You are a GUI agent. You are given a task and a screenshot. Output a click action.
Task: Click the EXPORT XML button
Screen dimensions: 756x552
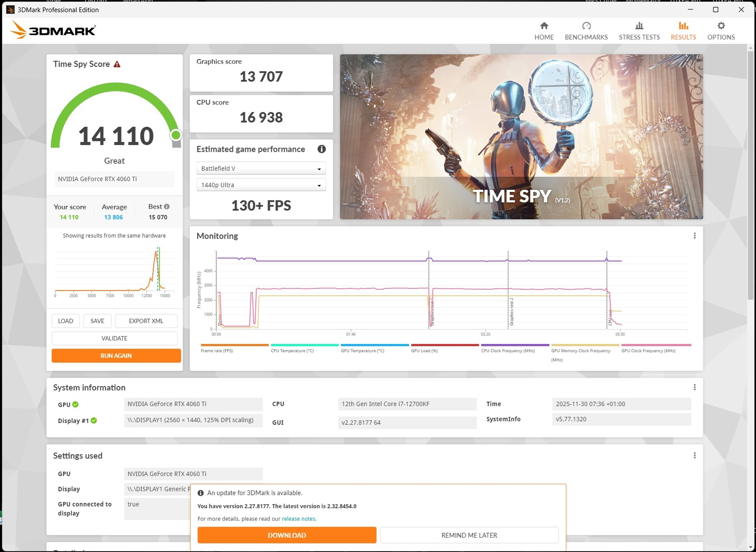146,321
